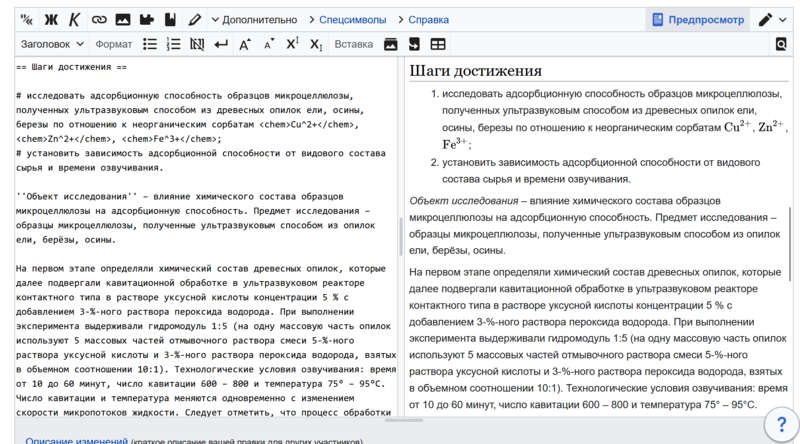Image resolution: width=800 pixels, height=444 pixels.
Task: Open the round question-mark help button
Action: coord(781,424)
